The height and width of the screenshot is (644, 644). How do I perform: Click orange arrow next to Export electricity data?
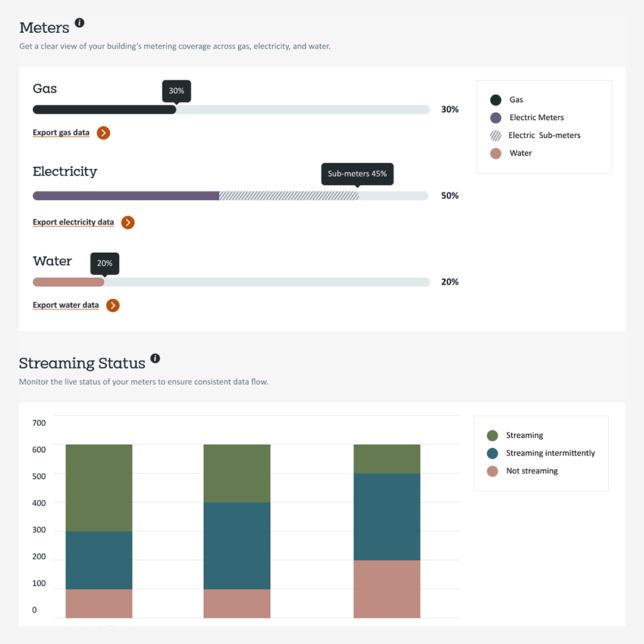[x=128, y=222]
